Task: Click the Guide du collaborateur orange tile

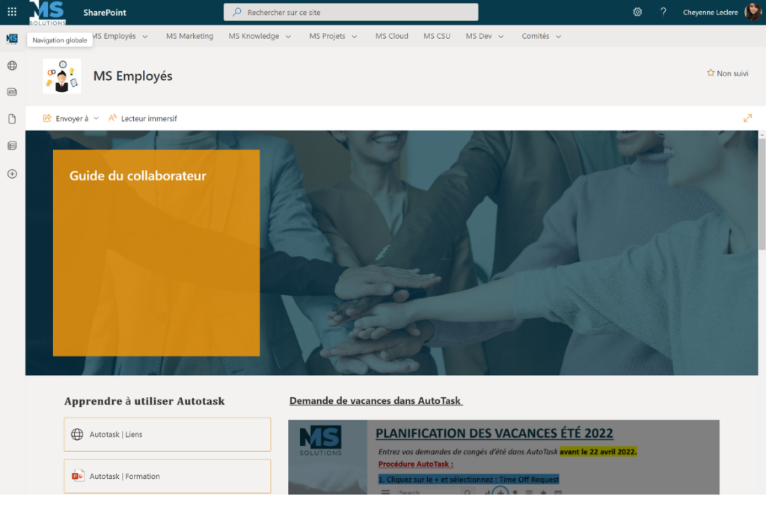Action: (156, 253)
